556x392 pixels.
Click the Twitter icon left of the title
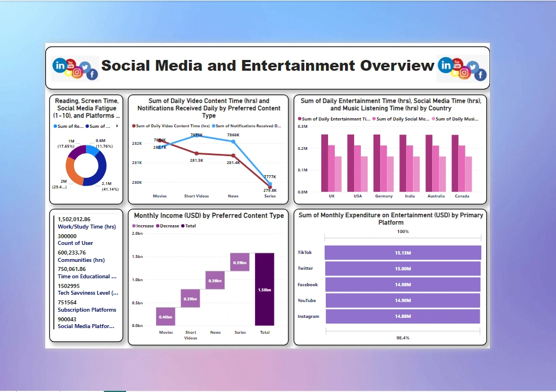coord(84,66)
